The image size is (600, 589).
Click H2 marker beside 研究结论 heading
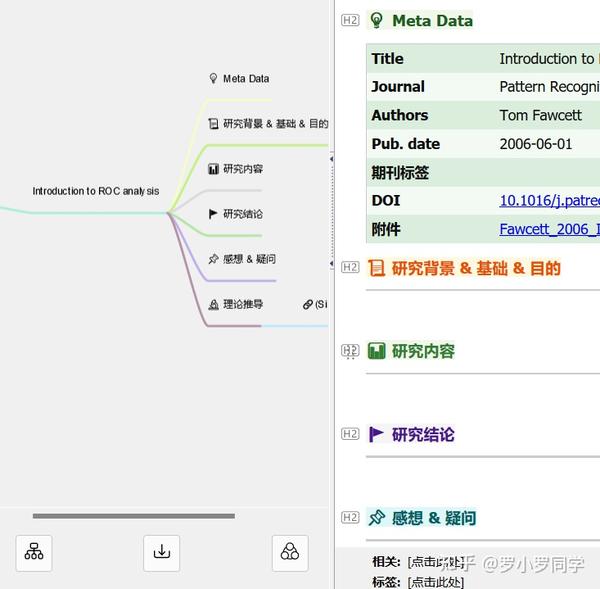pyautogui.click(x=350, y=434)
